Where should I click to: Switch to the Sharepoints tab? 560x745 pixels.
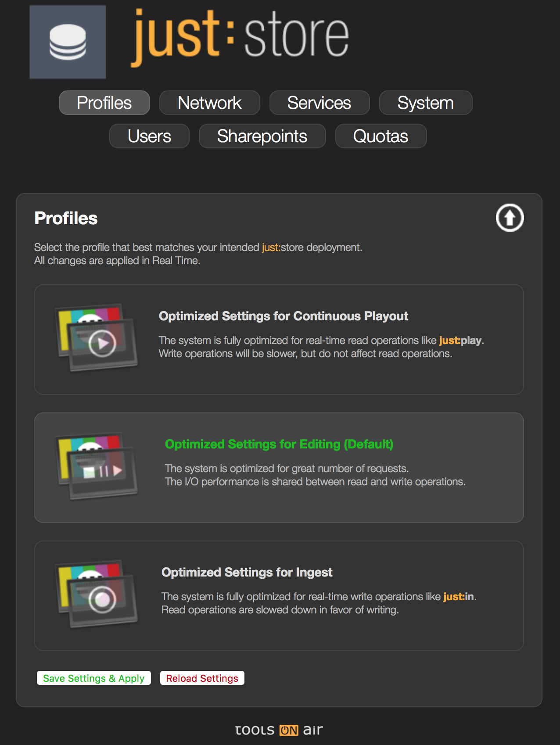coord(262,136)
